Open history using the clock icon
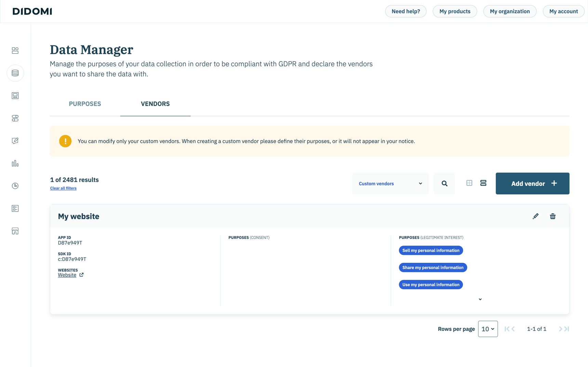The width and height of the screenshot is (588, 367). pyautogui.click(x=15, y=186)
